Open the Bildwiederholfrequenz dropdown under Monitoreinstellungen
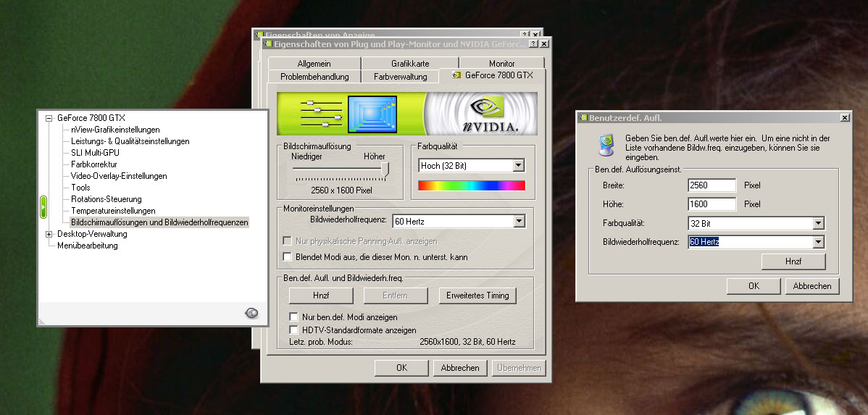This screenshot has width=868, height=415. coord(518,221)
